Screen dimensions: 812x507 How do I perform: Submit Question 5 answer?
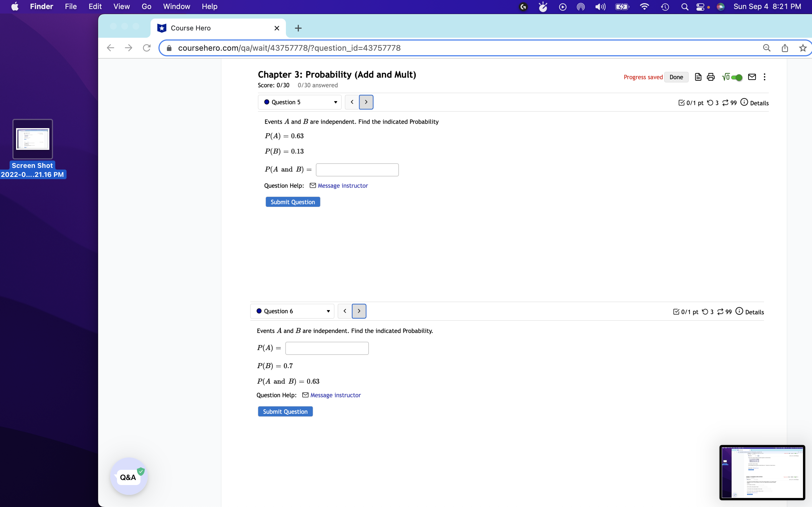click(x=293, y=202)
